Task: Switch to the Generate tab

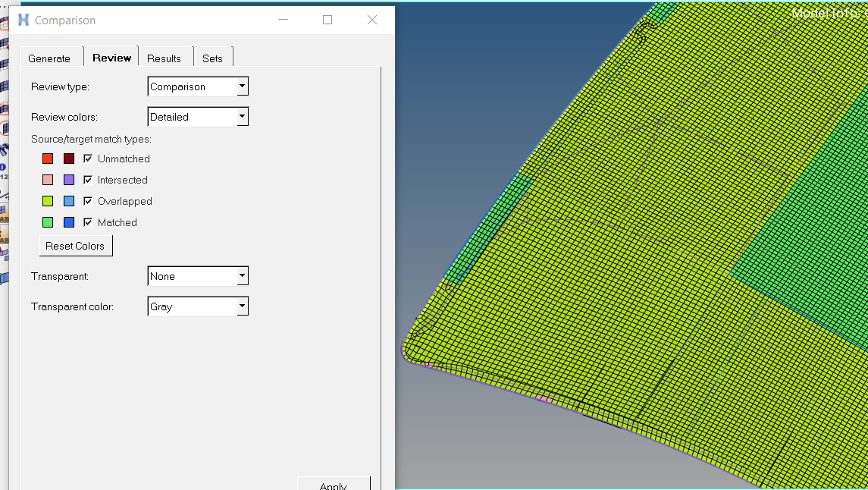Action: (x=49, y=58)
